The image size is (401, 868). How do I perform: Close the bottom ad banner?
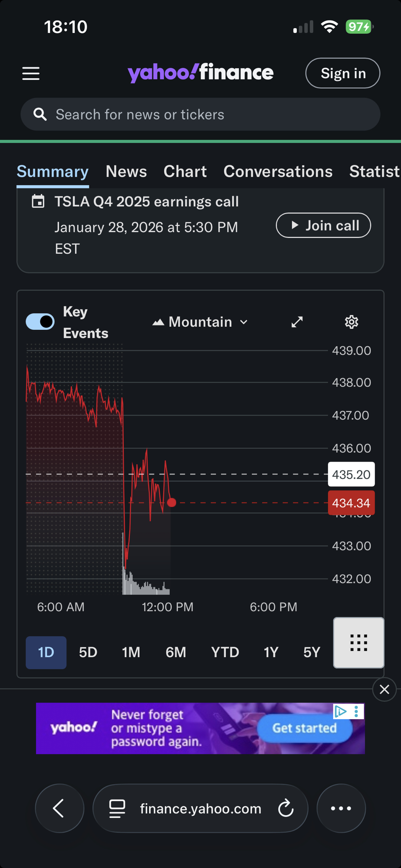coord(384,689)
